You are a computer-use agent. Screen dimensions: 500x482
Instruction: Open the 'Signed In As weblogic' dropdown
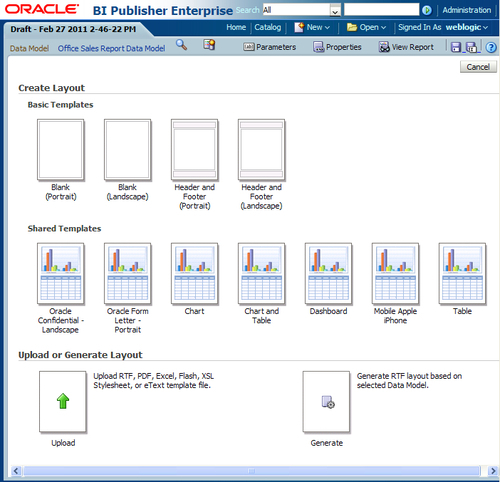coord(443,27)
